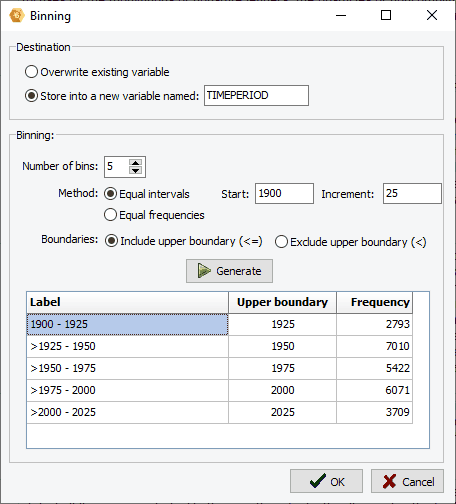Select the >1950 - 1975 label row
The width and height of the screenshot is (456, 504).
(x=128, y=368)
